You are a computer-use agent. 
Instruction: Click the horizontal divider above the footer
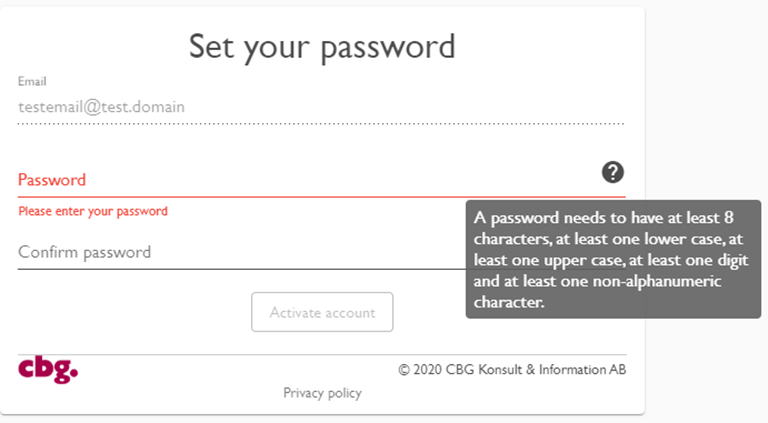322,354
